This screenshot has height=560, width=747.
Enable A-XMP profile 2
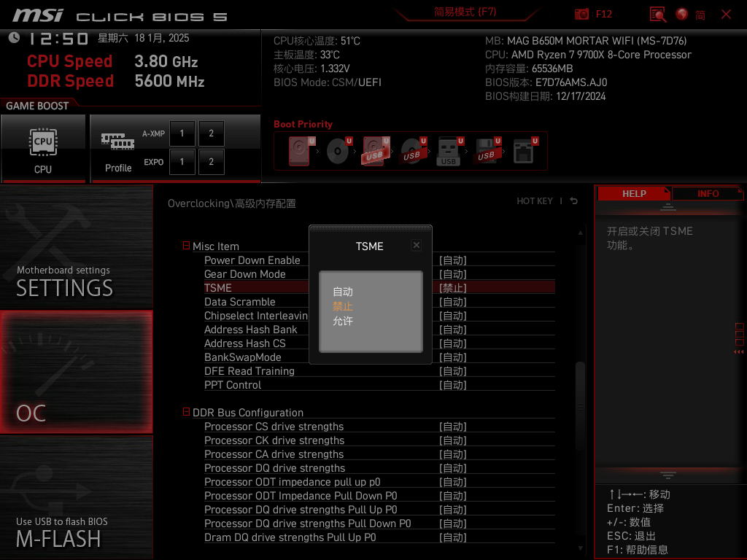click(x=211, y=133)
